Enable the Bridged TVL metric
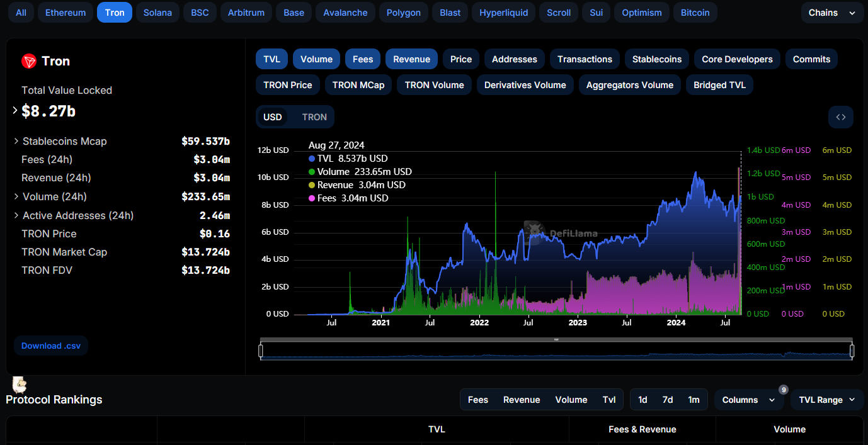This screenshot has width=868, height=445. coord(719,85)
